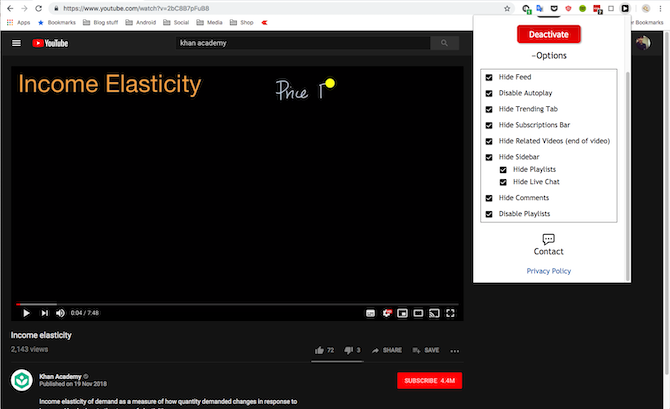670x409 pixels.
Task: Seek along the video progress bar
Action: [237, 304]
